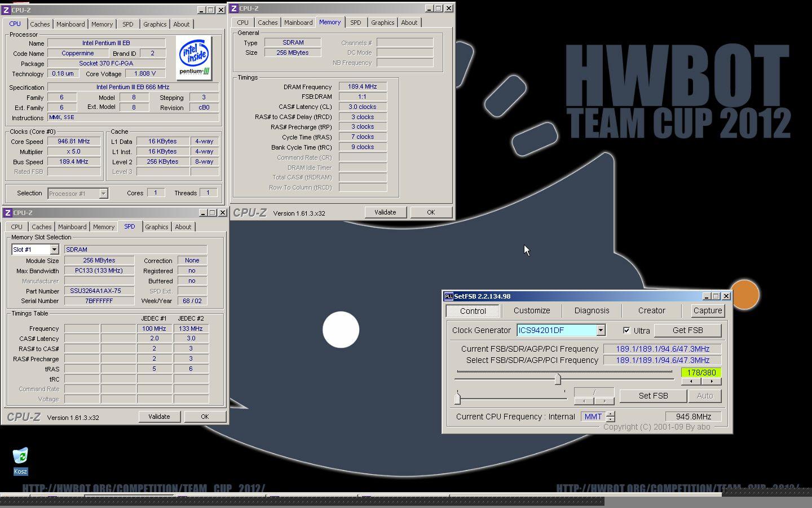Click the SetFSB Capture button

point(708,310)
